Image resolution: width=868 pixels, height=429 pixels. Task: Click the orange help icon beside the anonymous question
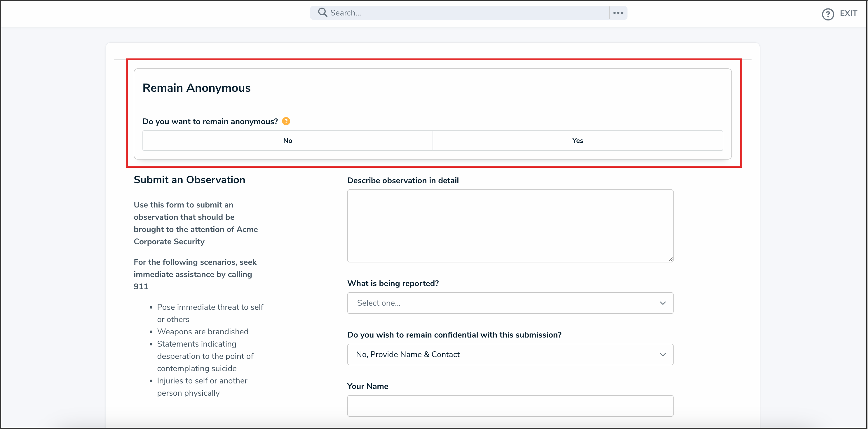(x=286, y=121)
